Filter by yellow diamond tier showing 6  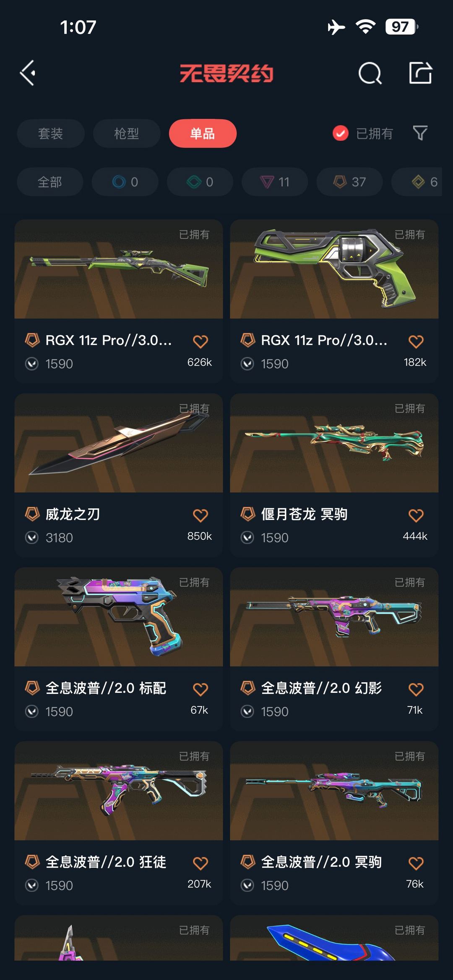[417, 182]
